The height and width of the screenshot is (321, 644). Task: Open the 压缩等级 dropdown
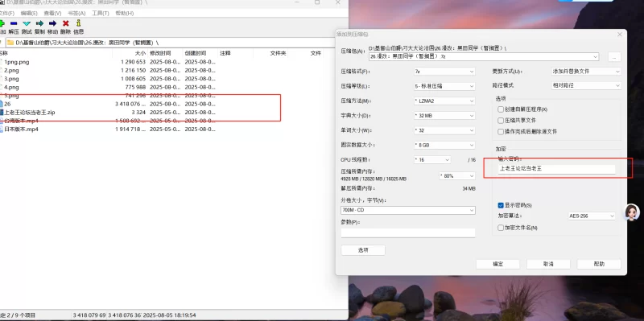pos(444,86)
